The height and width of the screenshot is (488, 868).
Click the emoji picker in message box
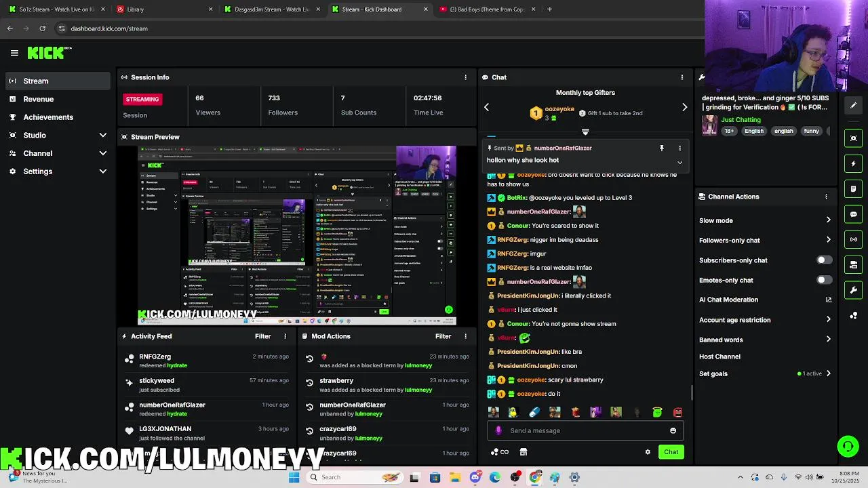[673, 430]
